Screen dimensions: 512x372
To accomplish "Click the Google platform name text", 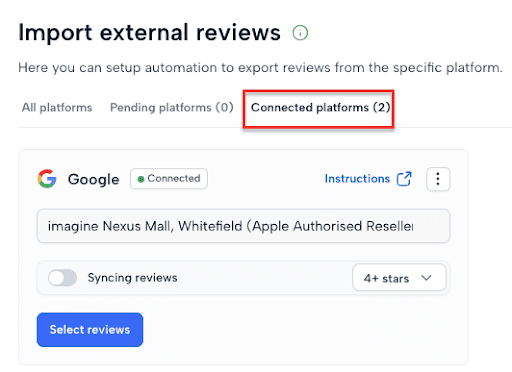I will click(x=94, y=179).
